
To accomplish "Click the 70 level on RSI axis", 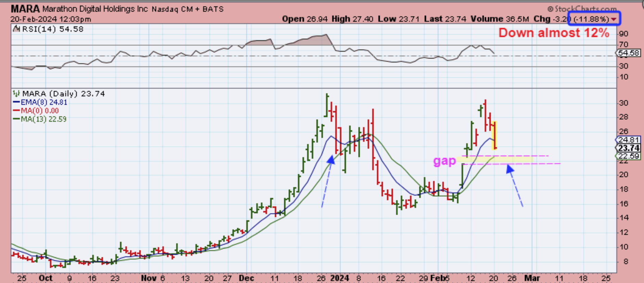I will tap(624, 44).
